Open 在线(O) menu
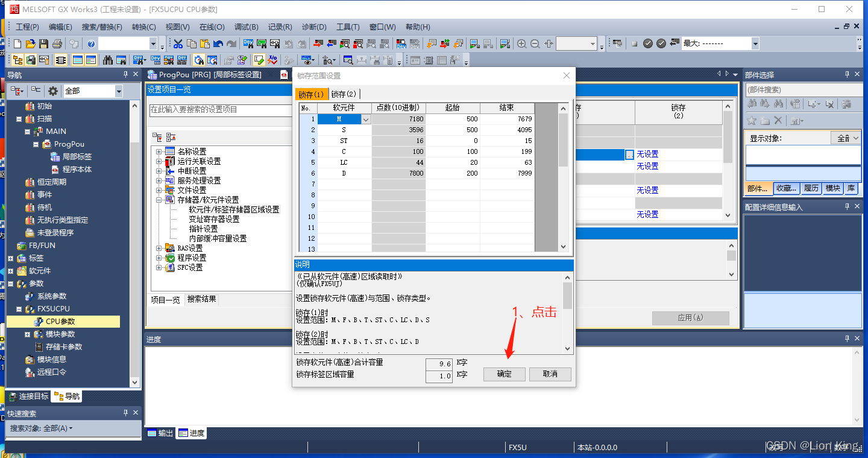The height and width of the screenshot is (458, 868). 212,27
